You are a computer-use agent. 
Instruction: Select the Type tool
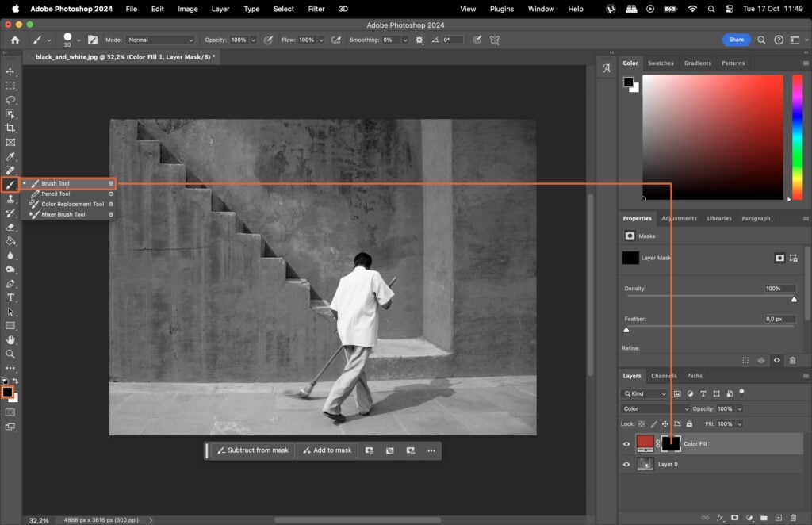[x=10, y=297]
